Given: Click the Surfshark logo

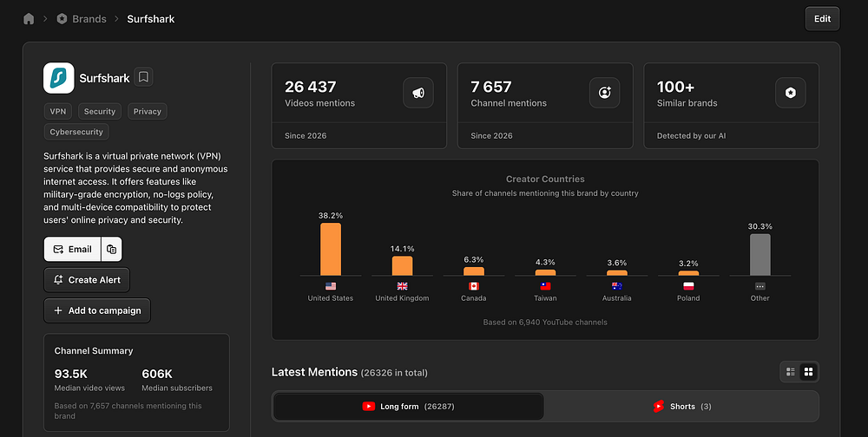Looking at the screenshot, I should click(59, 78).
